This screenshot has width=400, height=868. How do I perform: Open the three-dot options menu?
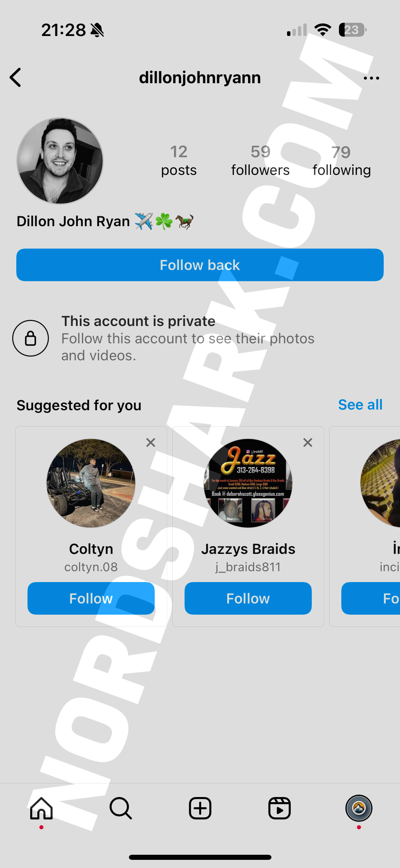tap(371, 78)
